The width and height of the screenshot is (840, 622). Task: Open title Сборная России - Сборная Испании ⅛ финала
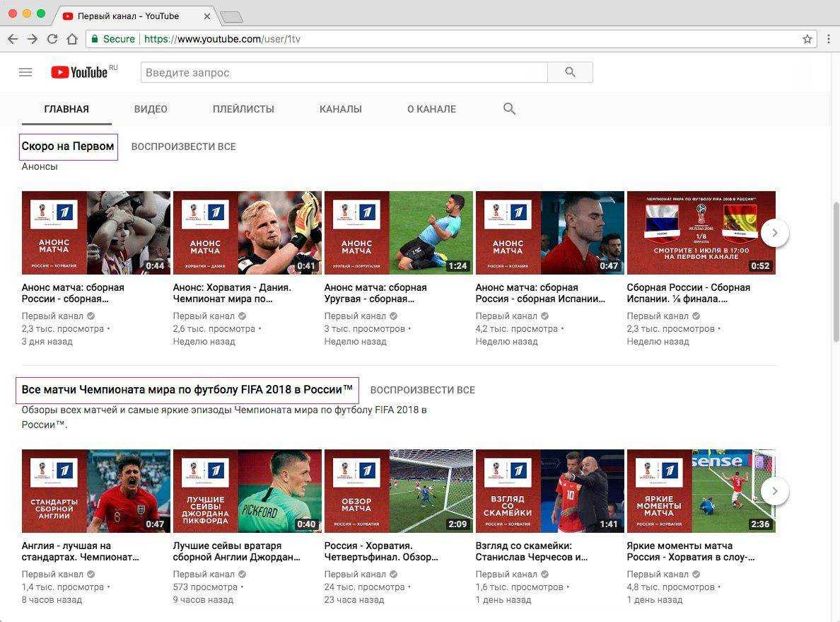point(689,293)
